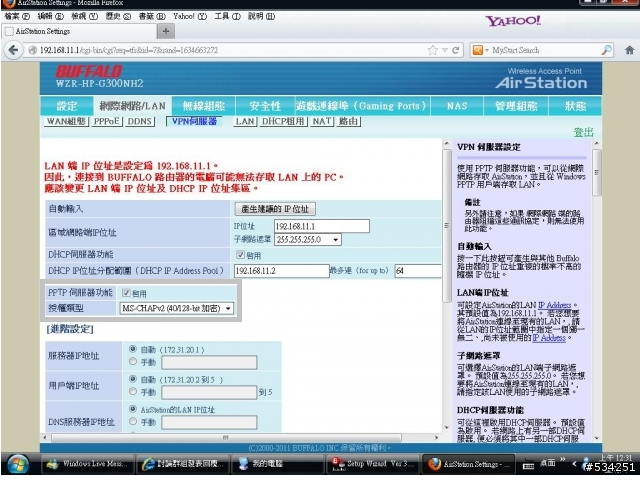
Task: Go to the DDNS sub-tab
Action: click(x=140, y=121)
